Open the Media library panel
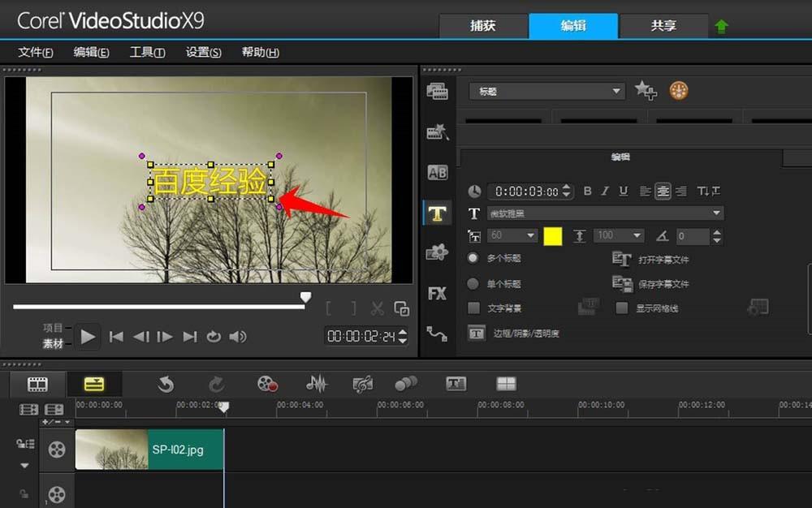Viewport: 812px width, 508px height. 438,91
